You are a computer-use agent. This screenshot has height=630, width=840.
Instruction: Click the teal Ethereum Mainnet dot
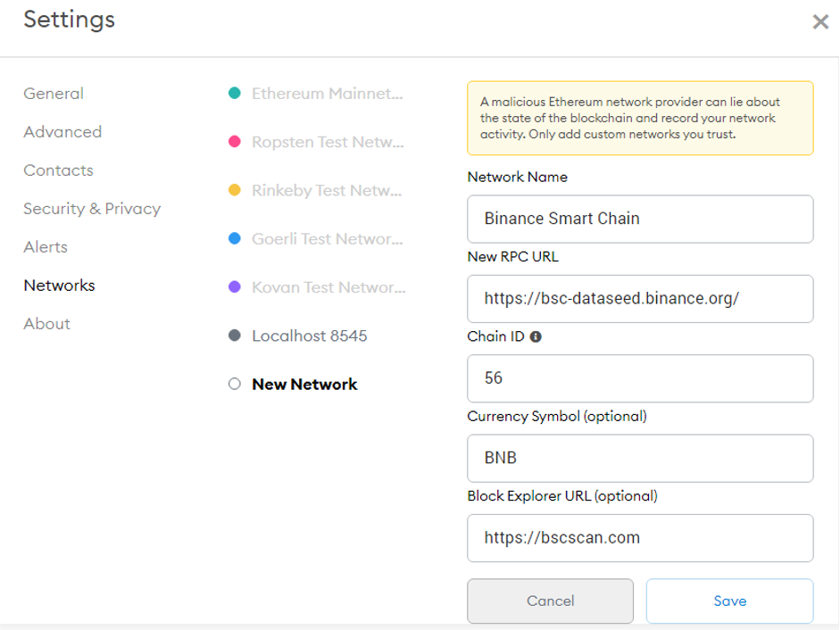[235, 93]
